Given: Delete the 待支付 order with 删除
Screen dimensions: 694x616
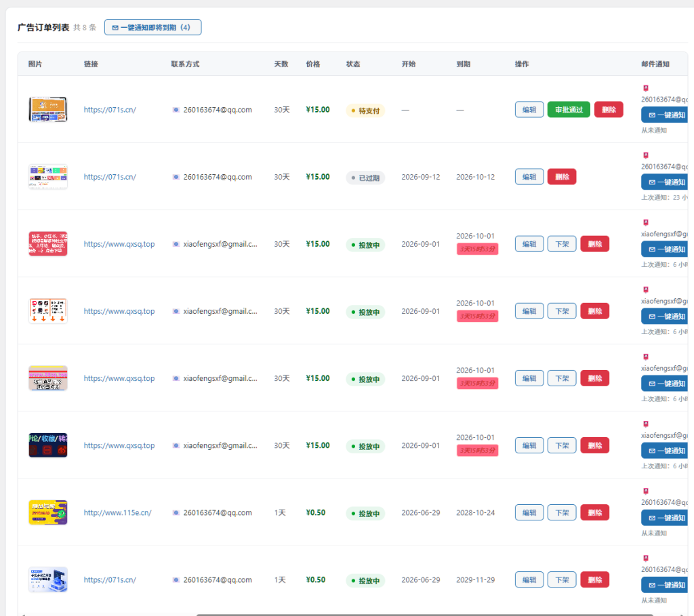Looking at the screenshot, I should tap(609, 110).
